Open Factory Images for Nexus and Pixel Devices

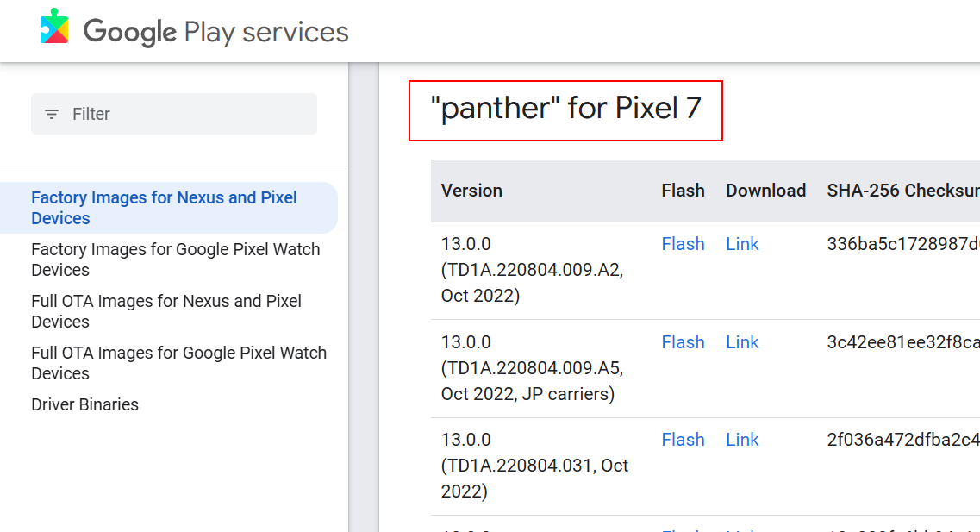coord(165,208)
